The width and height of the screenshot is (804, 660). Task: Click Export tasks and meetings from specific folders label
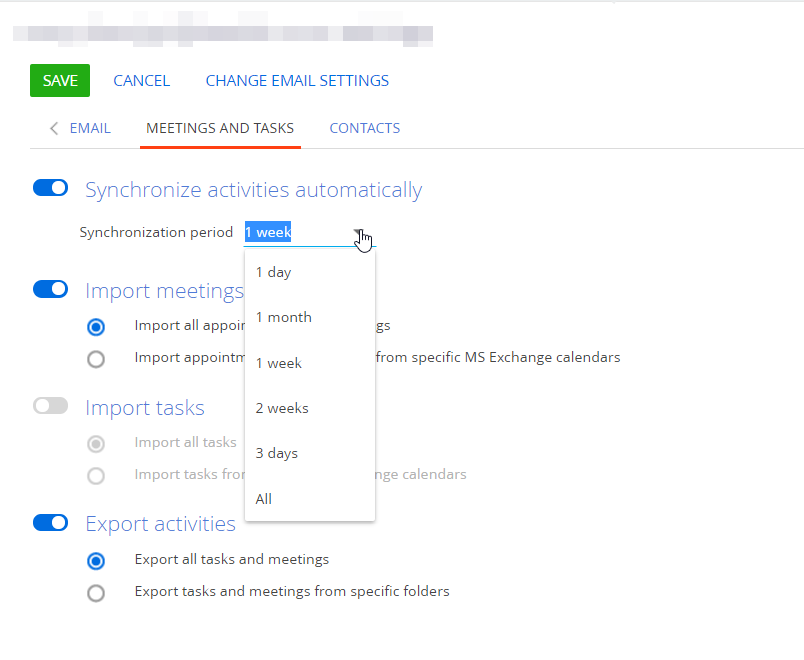click(292, 591)
